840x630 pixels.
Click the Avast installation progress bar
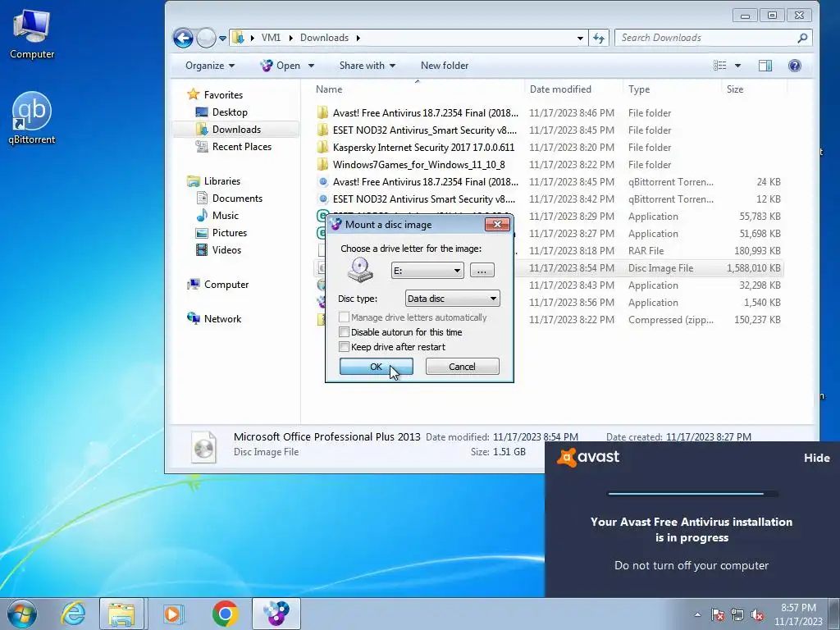click(692, 494)
